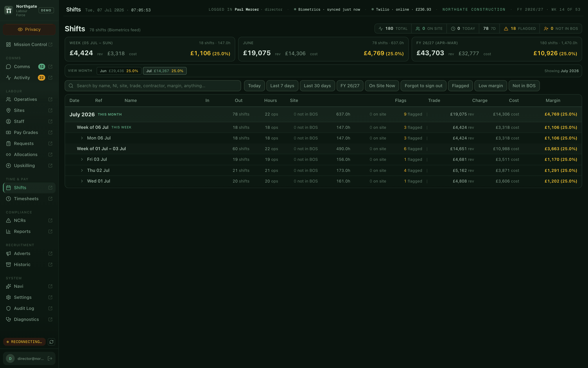
Task: Open Settings pop-out icon
Action: point(50,297)
